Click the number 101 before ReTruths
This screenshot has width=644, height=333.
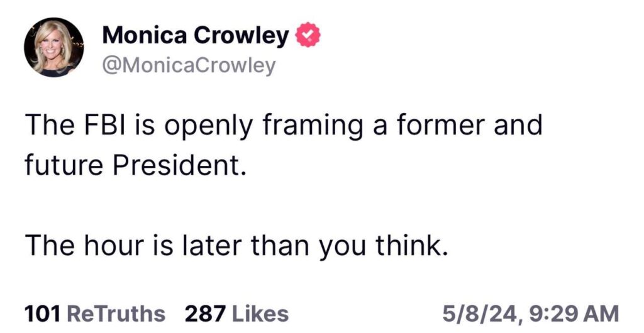pyautogui.click(x=43, y=313)
